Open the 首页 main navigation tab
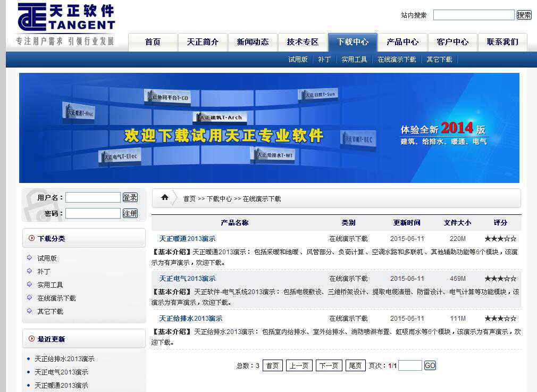This screenshot has width=537, height=392. tap(153, 42)
